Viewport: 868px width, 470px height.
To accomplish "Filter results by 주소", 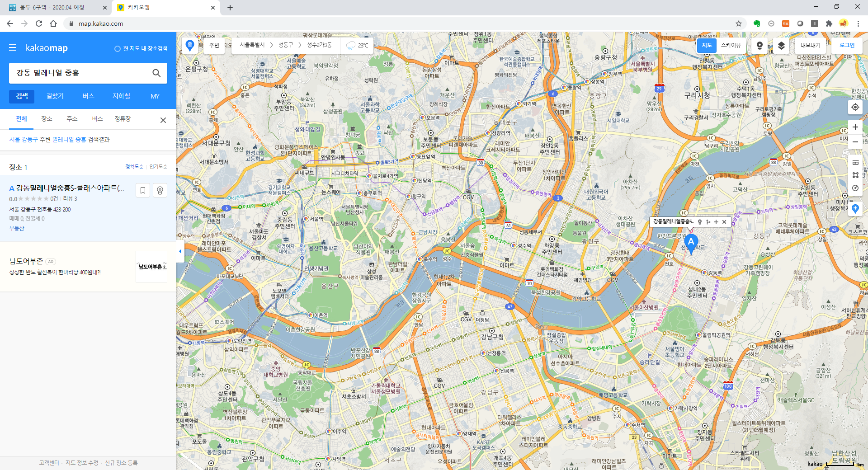I will tap(72, 119).
